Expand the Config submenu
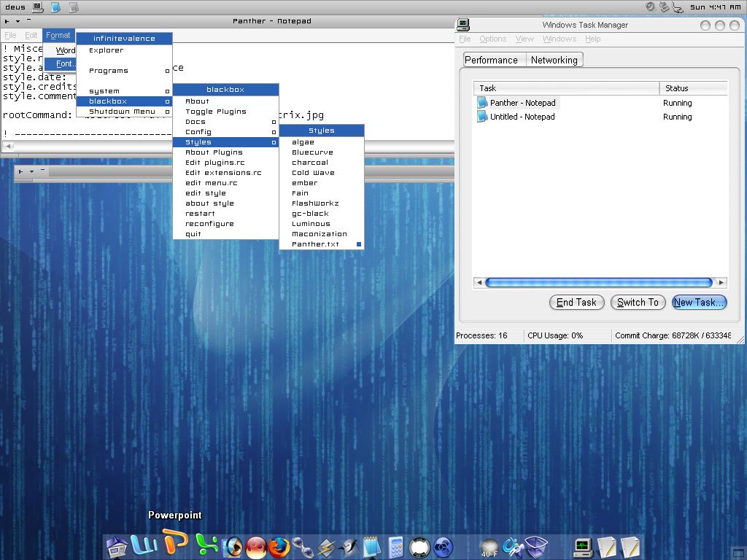 coord(226,132)
